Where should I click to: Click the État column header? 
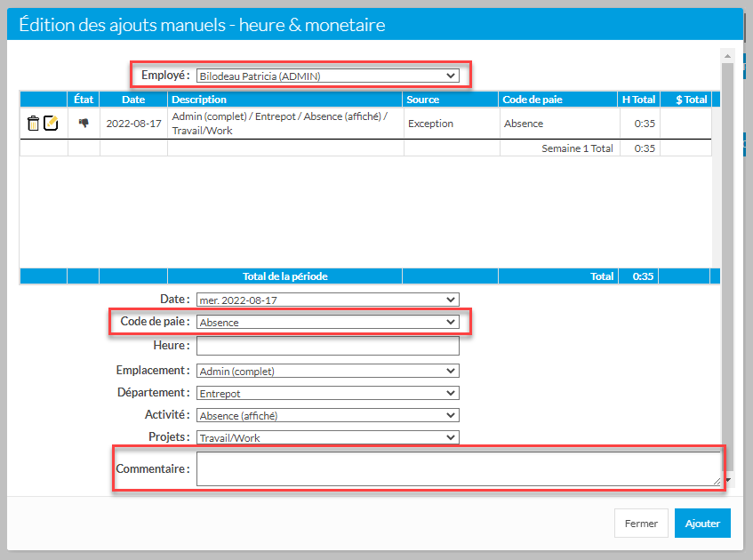click(84, 100)
